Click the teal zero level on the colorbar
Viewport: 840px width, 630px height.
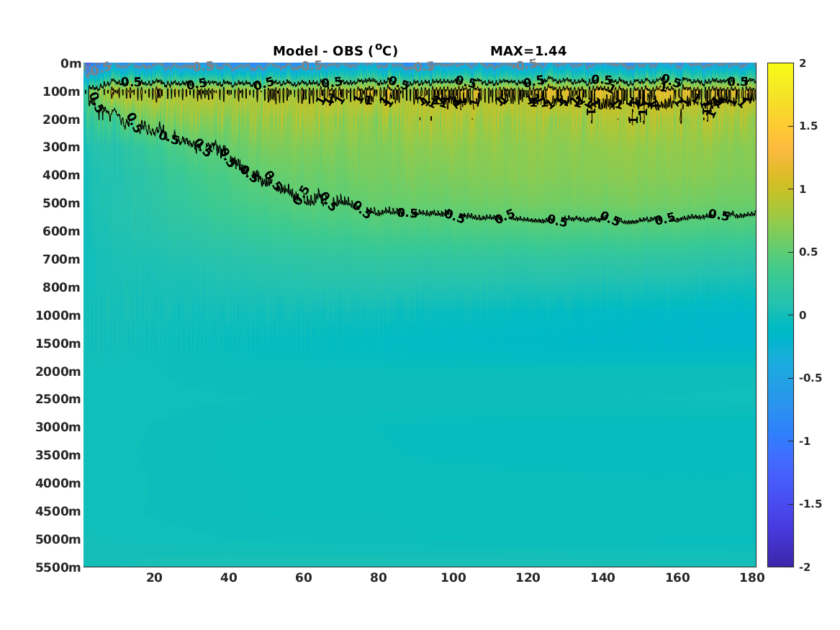pyautogui.click(x=780, y=315)
